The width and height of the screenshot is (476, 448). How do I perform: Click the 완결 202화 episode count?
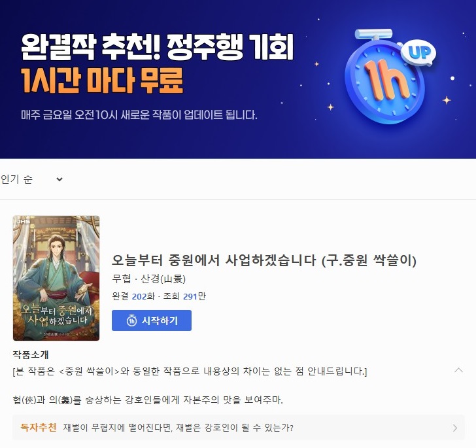(133, 296)
